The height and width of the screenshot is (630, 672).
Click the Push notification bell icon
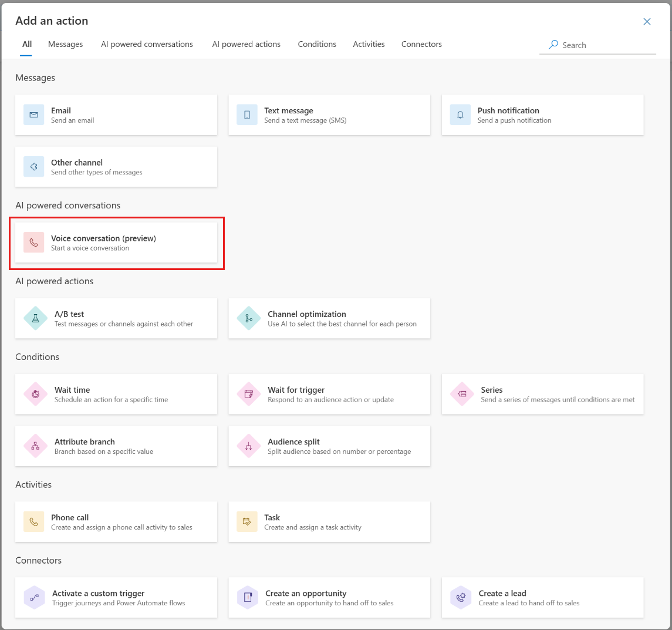(460, 115)
